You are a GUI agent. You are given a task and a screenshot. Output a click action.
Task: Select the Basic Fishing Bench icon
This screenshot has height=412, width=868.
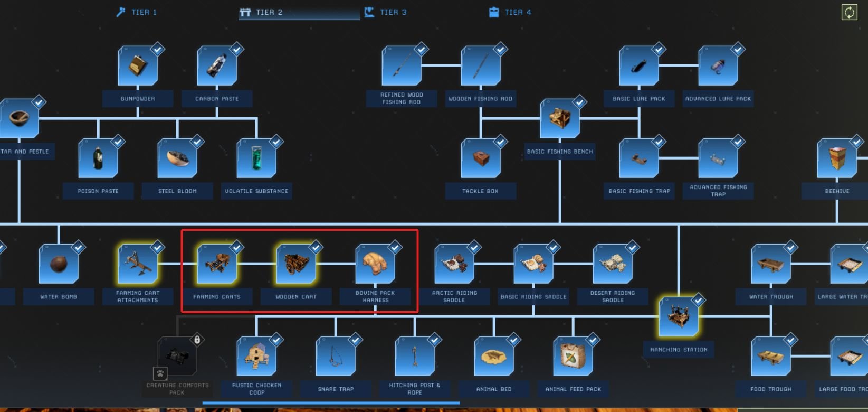point(560,119)
